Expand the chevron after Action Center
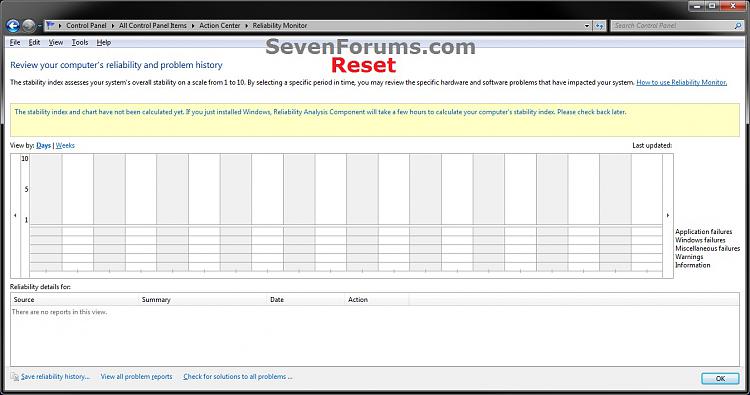Viewport: 750px width, 395px height. click(247, 26)
